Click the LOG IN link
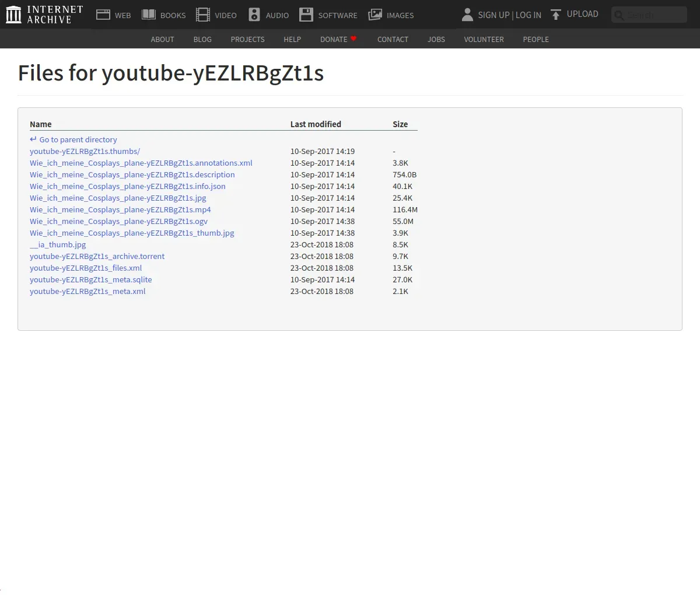This screenshot has height=595, width=700. tap(528, 15)
